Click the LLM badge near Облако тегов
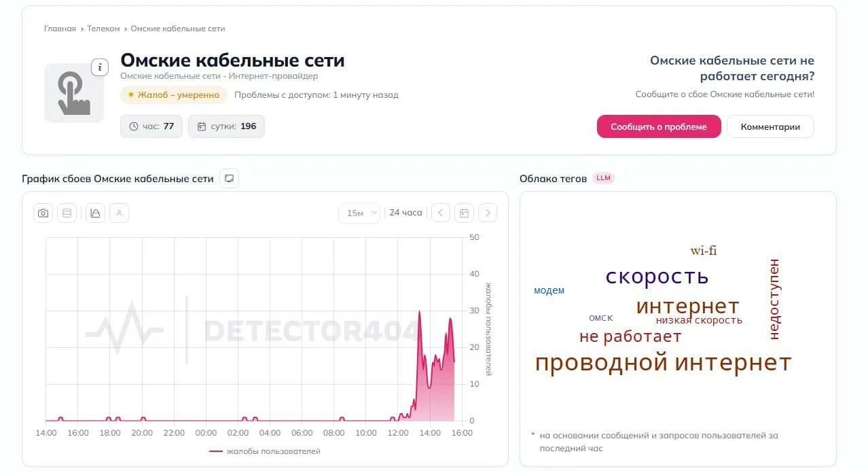 pyautogui.click(x=603, y=178)
